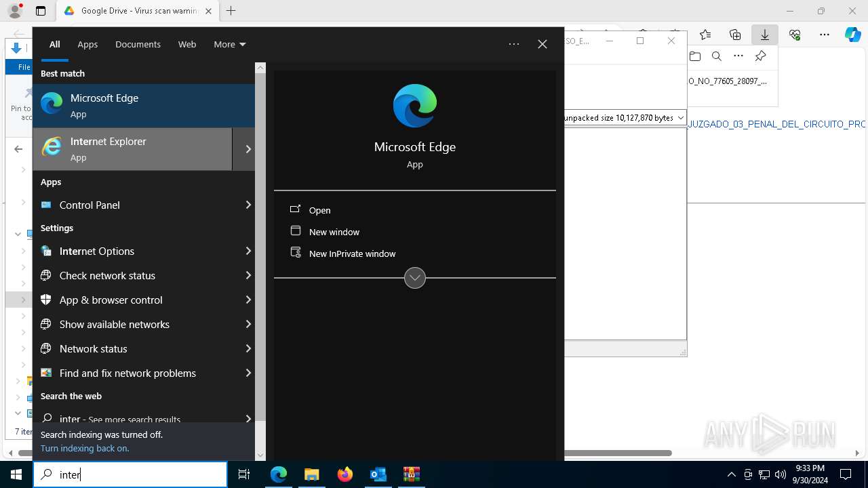This screenshot has width=868, height=488.
Task: Expand Show available networks arrow
Action: click(248, 324)
